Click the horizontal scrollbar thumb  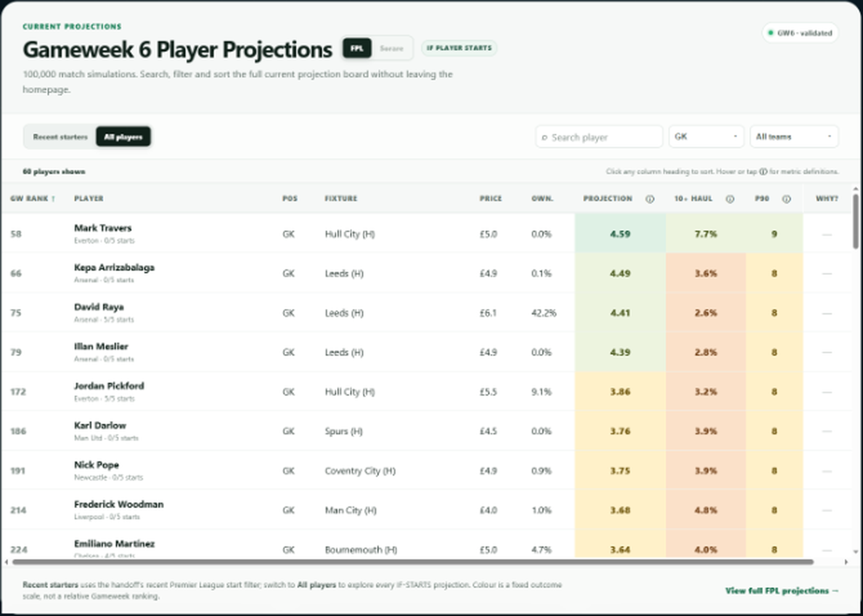(413, 562)
